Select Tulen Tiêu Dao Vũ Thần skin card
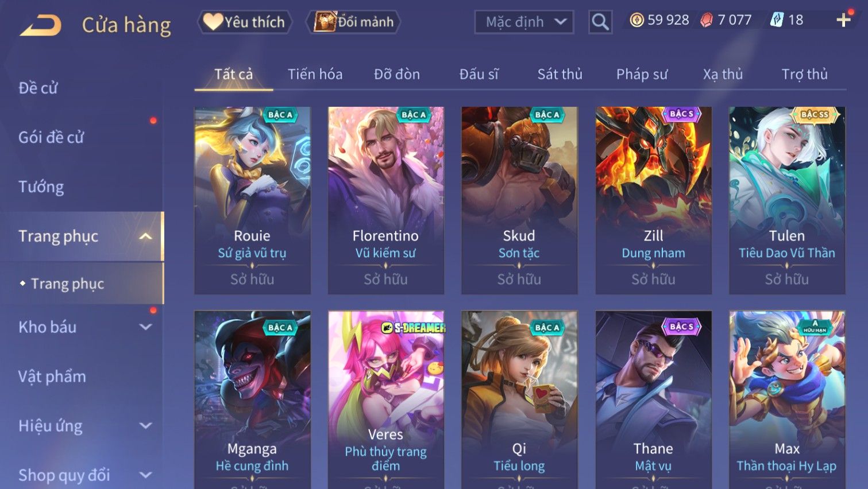 787,200
